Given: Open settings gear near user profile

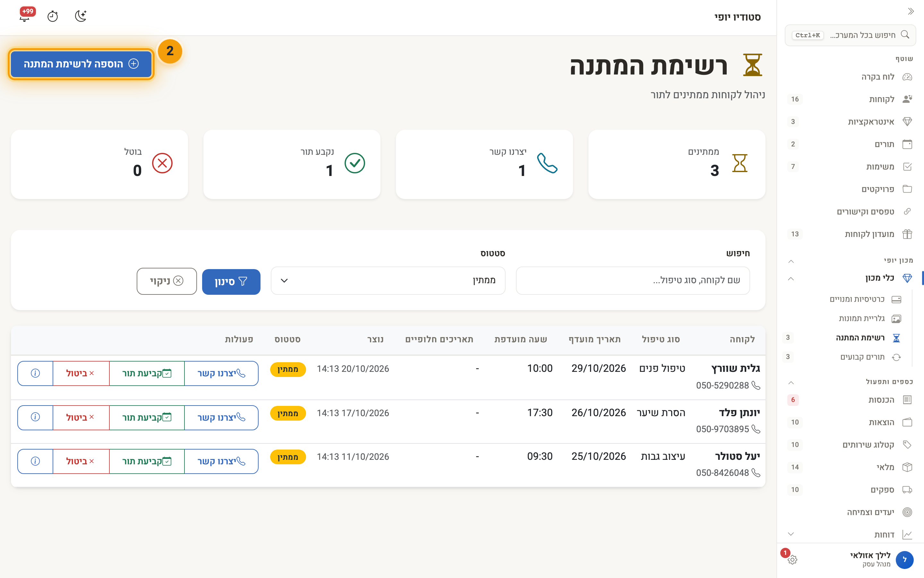Looking at the screenshot, I should tap(792, 560).
